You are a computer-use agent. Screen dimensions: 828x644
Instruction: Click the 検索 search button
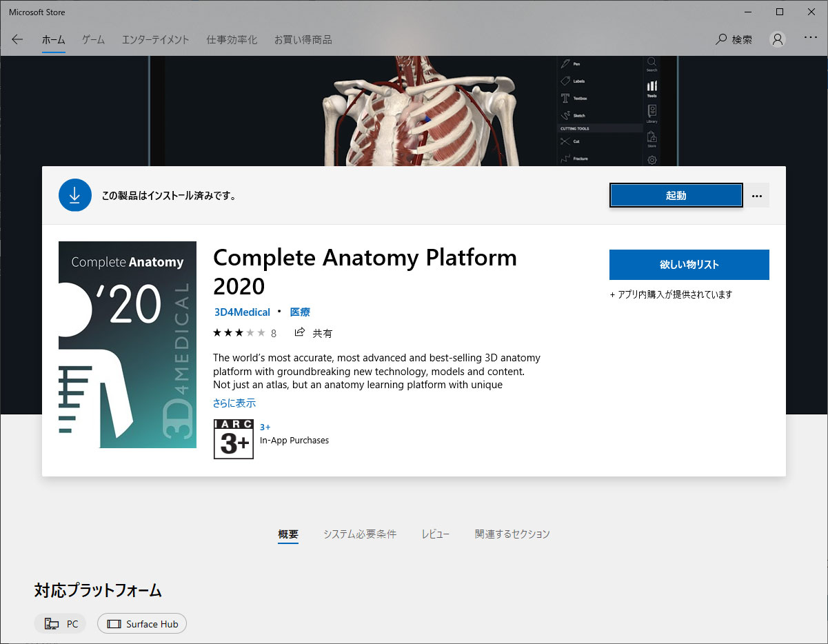(734, 39)
